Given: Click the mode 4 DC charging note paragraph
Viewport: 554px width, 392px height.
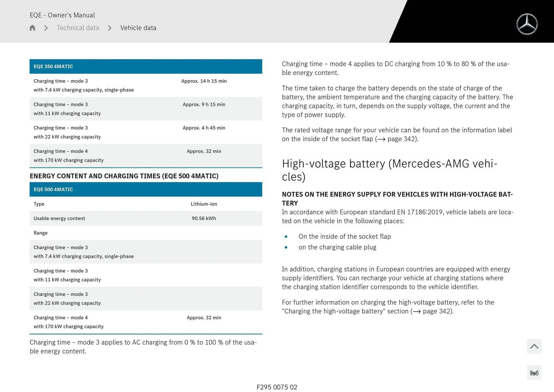Looking at the screenshot, I should click(396, 68).
